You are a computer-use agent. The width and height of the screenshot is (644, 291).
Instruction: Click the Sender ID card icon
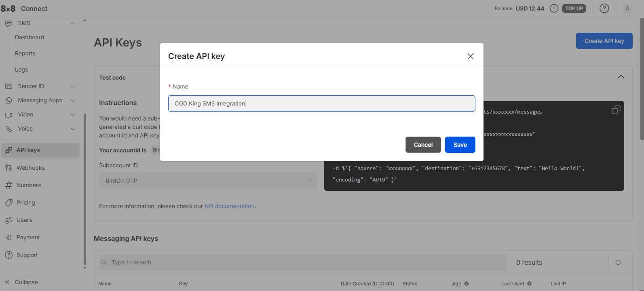click(8, 86)
